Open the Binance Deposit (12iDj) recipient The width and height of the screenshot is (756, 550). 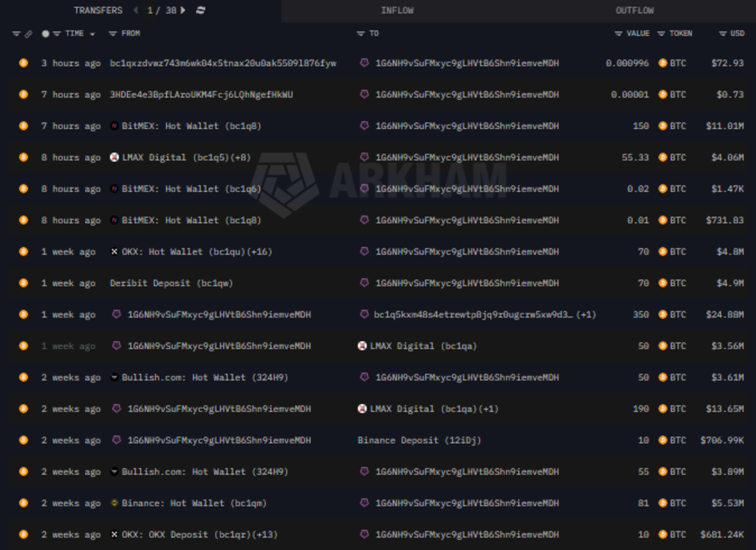[419, 440]
